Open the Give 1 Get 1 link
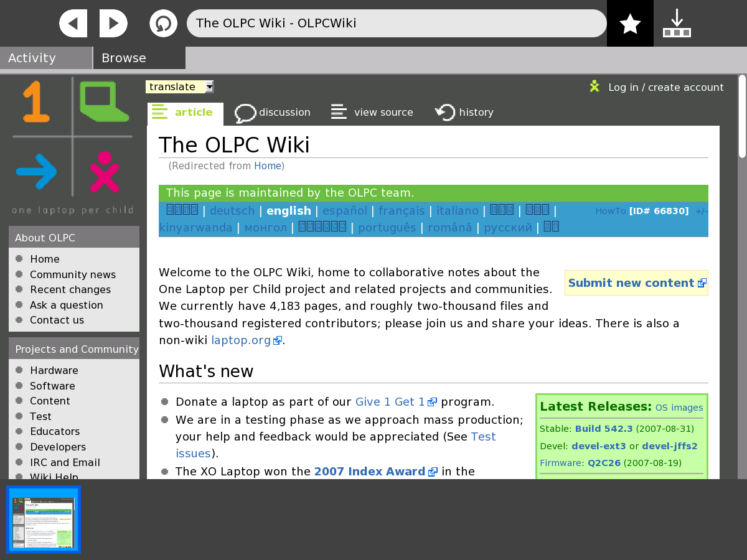Screen dimensions: 747x560 coord(390,402)
